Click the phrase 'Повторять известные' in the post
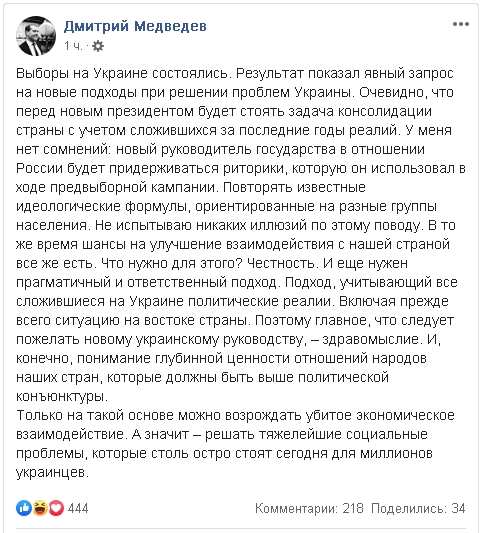This screenshot has height=533, width=481. click(294, 188)
